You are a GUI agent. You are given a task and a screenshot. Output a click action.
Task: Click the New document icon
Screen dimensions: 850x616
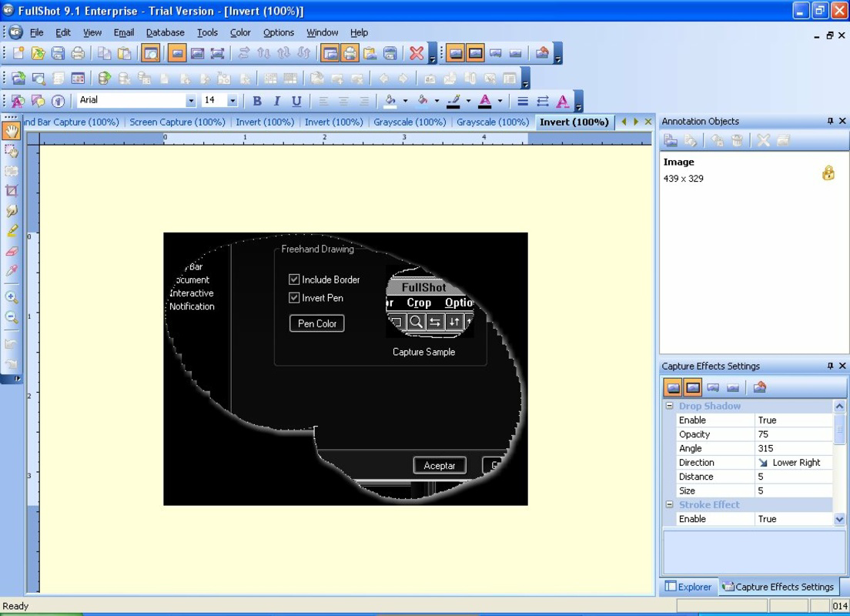coord(18,52)
